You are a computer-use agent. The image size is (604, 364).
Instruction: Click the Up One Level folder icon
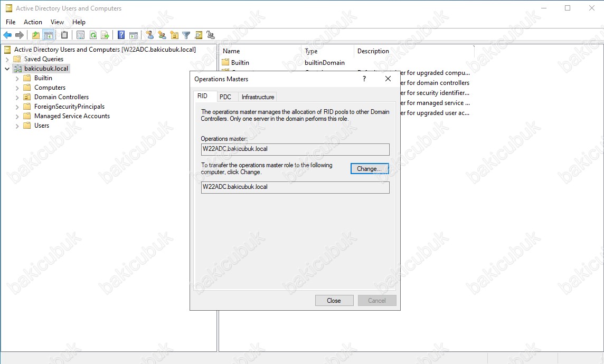click(x=36, y=35)
